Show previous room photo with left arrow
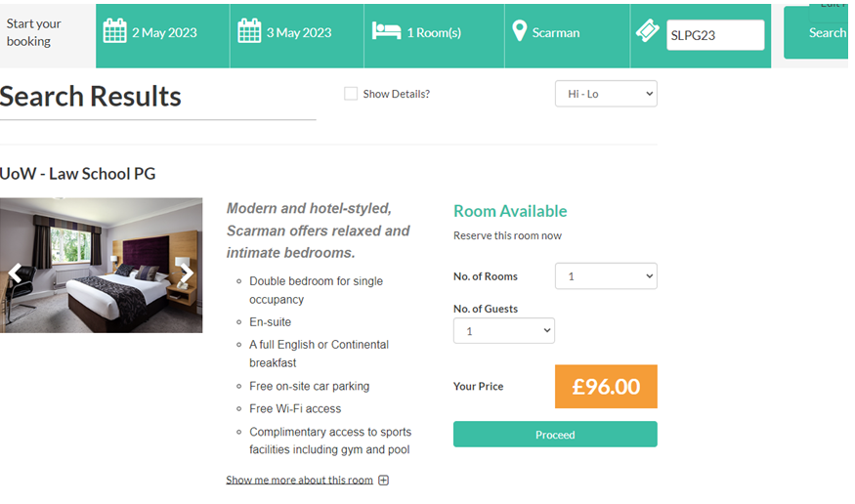This screenshot has height=504, width=855. (x=15, y=273)
